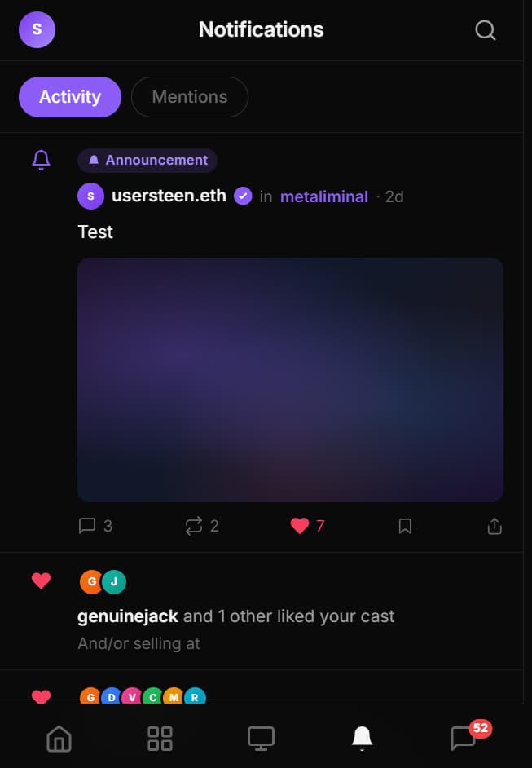Image resolution: width=532 pixels, height=768 pixels.
Task: Open the share icon on the Test cast
Action: coord(494,526)
